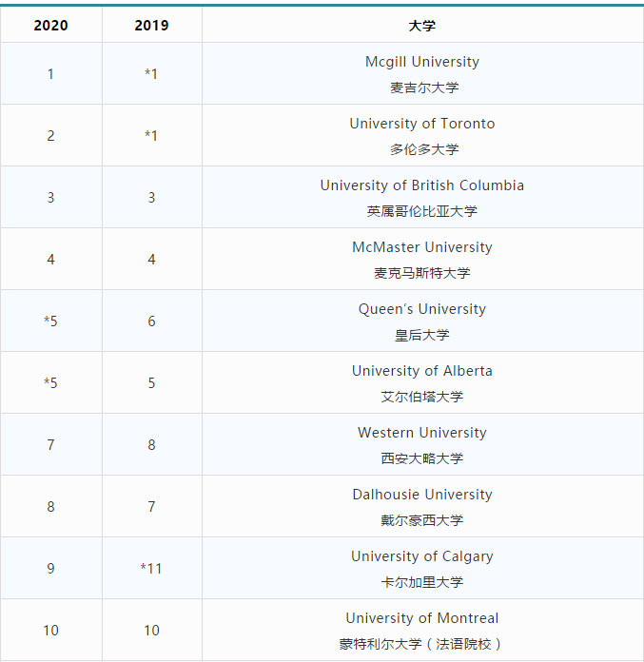Click the 2020 column header
The image size is (644, 662).
[x=50, y=26]
